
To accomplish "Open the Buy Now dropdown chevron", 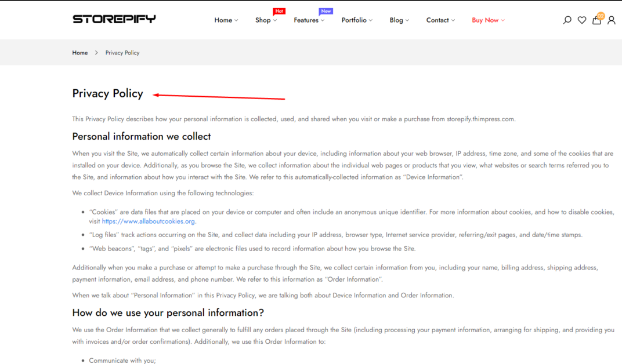I will tap(502, 20).
